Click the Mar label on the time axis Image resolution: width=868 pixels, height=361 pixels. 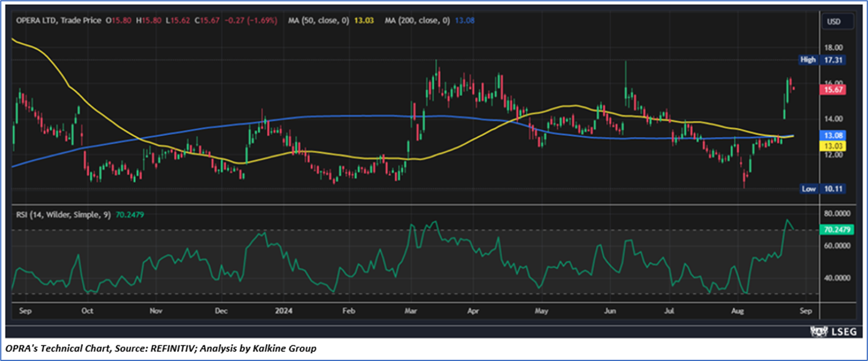tap(411, 311)
